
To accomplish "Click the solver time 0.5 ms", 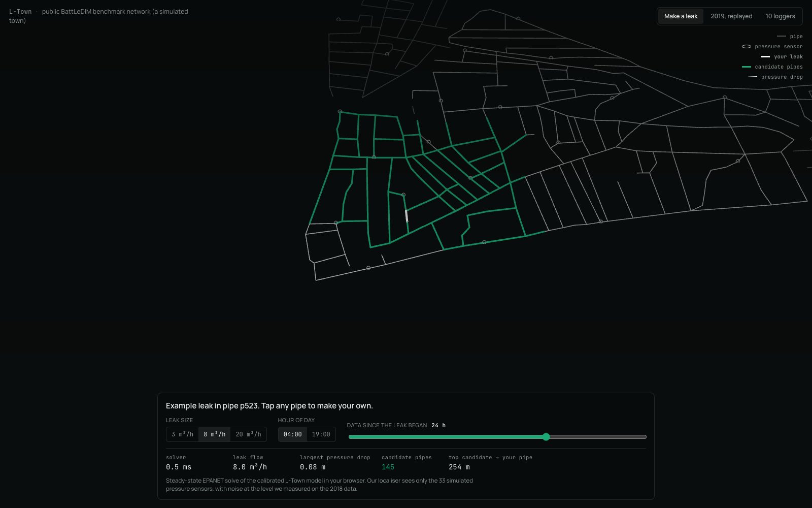I will tap(179, 467).
